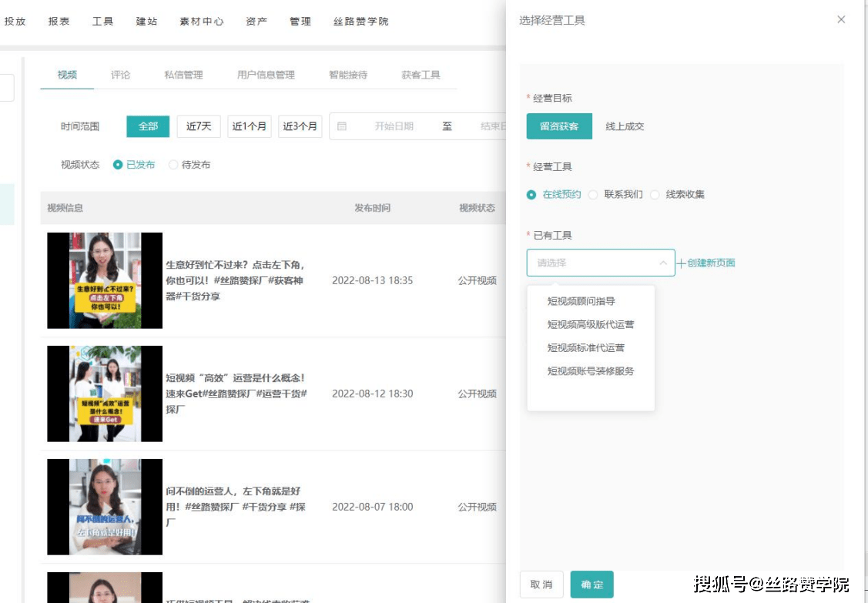This screenshot has height=603, width=868.
Task: Select the 全部 time range button
Action: (x=148, y=126)
